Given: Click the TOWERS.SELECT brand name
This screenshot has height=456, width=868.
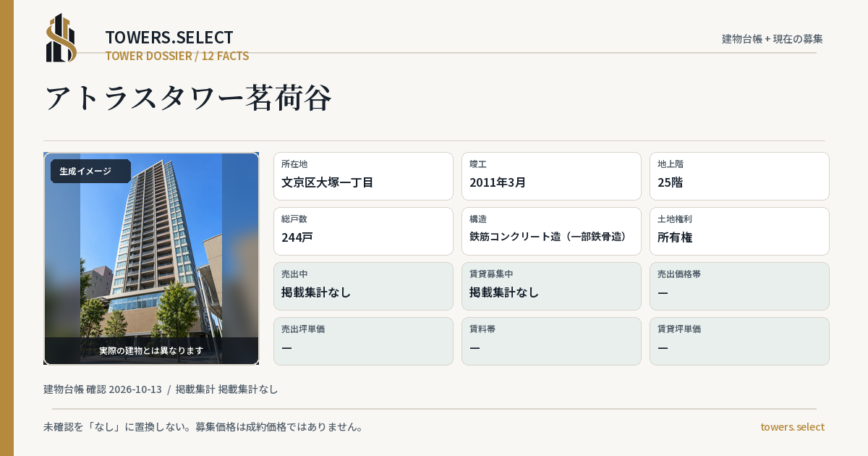Looking at the screenshot, I should (169, 38).
